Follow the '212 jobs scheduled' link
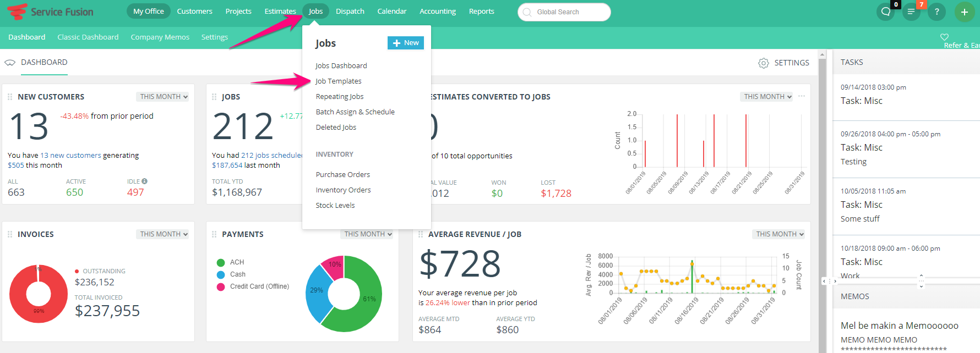 pos(272,156)
